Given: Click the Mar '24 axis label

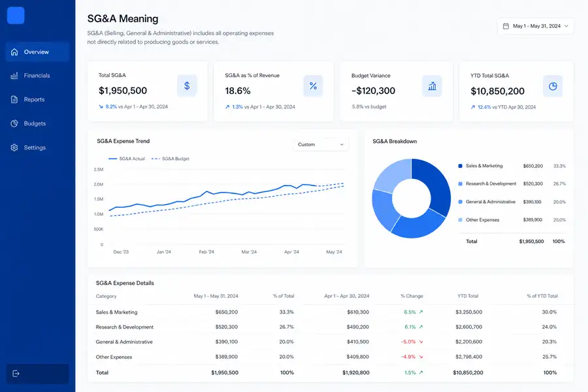Looking at the screenshot, I should [249, 252].
